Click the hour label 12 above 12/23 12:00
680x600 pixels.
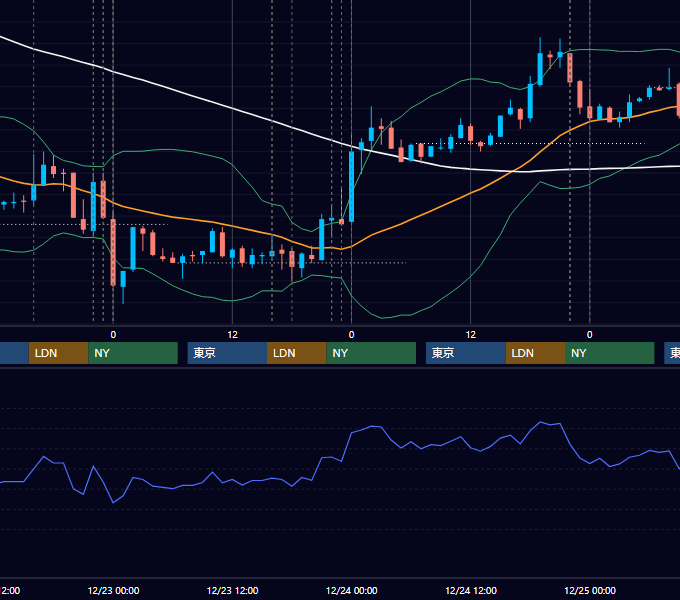[232, 335]
